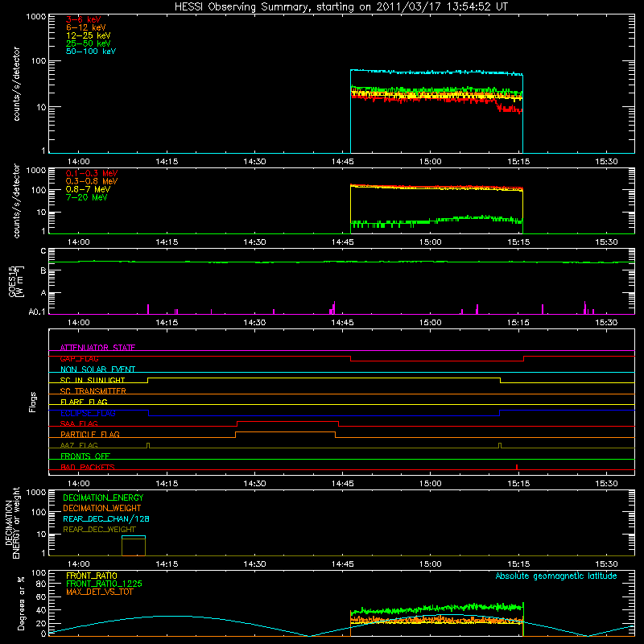Click the 0.3-0.8 MeV legend label
This screenshot has width=644, height=644.
(x=92, y=181)
